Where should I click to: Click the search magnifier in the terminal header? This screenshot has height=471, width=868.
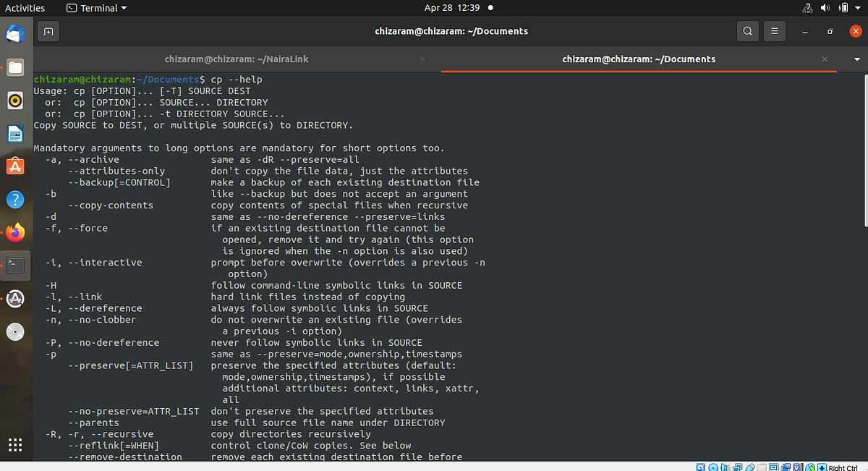(x=748, y=31)
